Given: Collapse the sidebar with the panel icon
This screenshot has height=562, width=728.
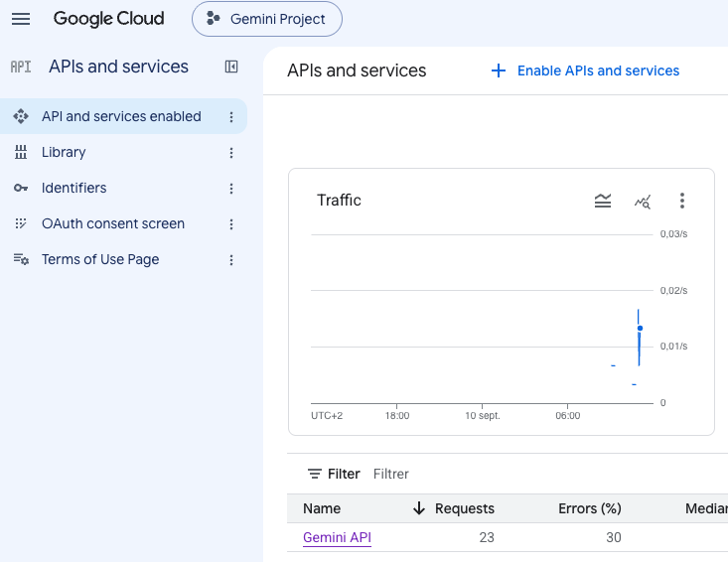Looking at the screenshot, I should coord(231,67).
